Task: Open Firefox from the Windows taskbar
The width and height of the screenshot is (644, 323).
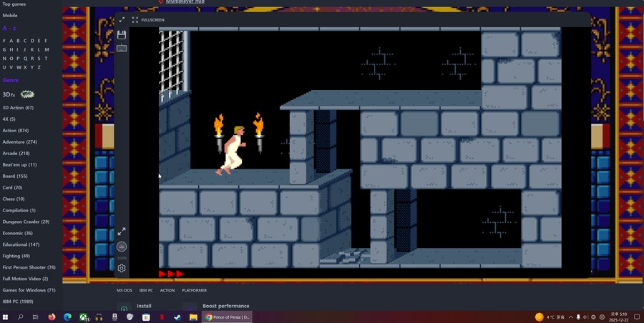Action: click(x=52, y=317)
